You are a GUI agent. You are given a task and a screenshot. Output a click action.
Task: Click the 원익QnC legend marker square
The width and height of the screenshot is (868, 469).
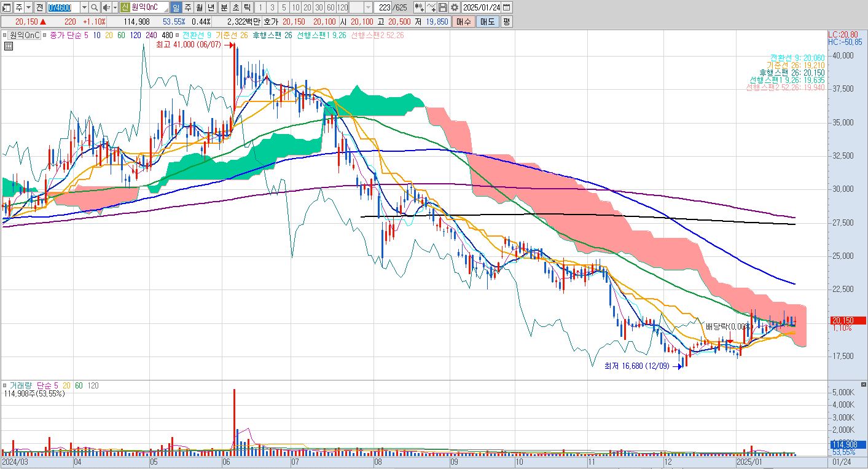coord(6,35)
